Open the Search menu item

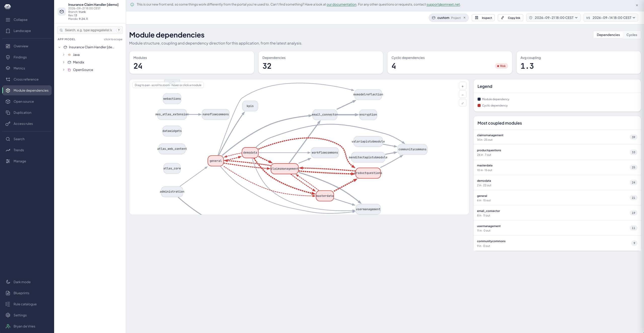pyautogui.click(x=27, y=139)
